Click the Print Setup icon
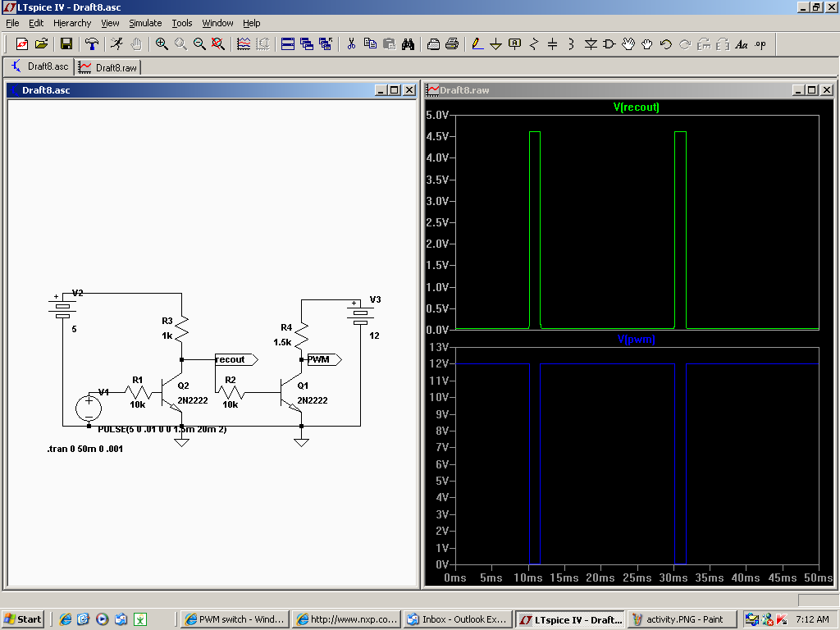 tap(434, 44)
